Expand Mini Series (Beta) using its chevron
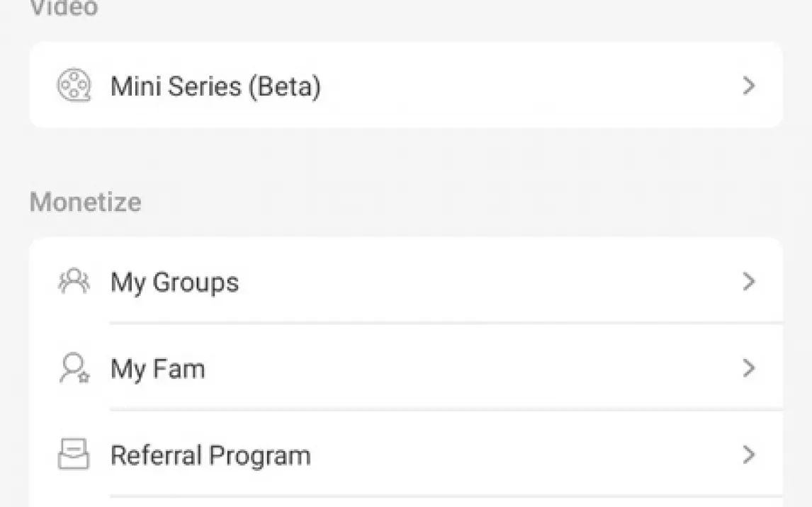 (748, 86)
